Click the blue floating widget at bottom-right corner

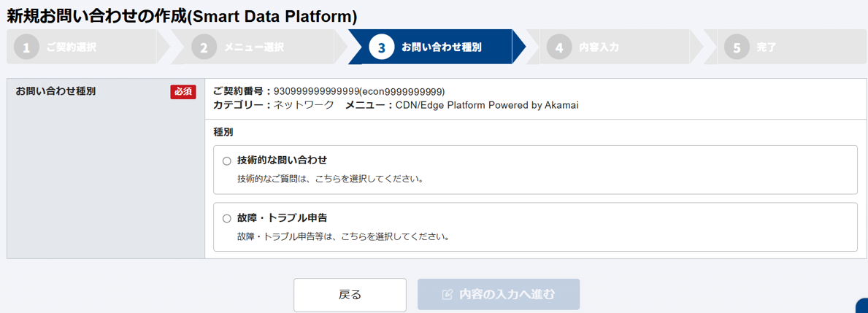point(862,306)
